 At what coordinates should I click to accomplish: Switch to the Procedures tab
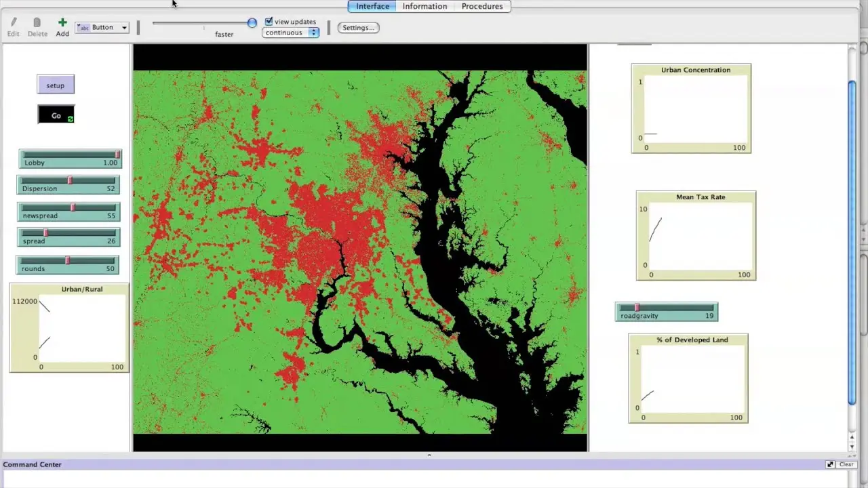[482, 6]
